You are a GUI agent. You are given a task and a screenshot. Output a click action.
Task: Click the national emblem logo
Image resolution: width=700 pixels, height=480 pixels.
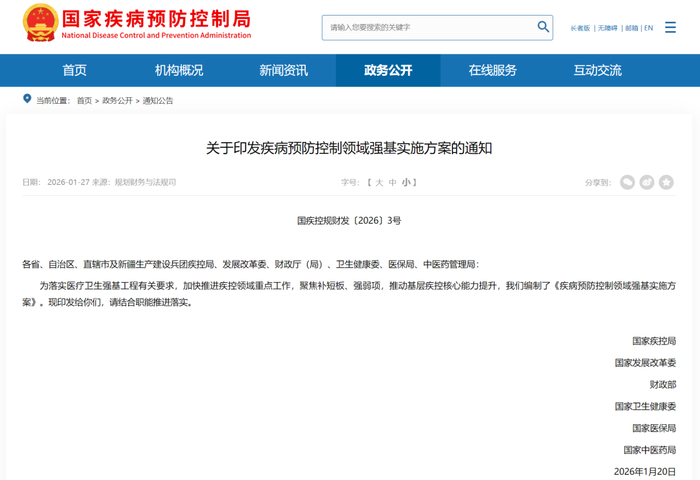[40, 23]
